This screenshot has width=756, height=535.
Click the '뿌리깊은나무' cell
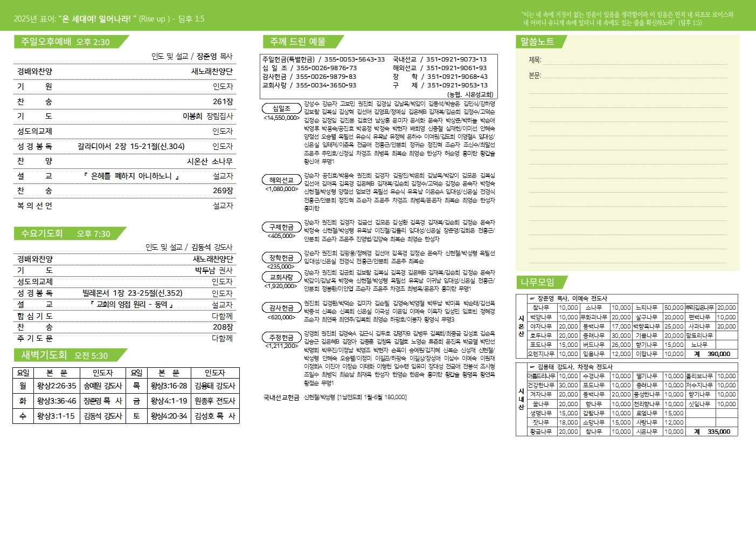[700, 307]
